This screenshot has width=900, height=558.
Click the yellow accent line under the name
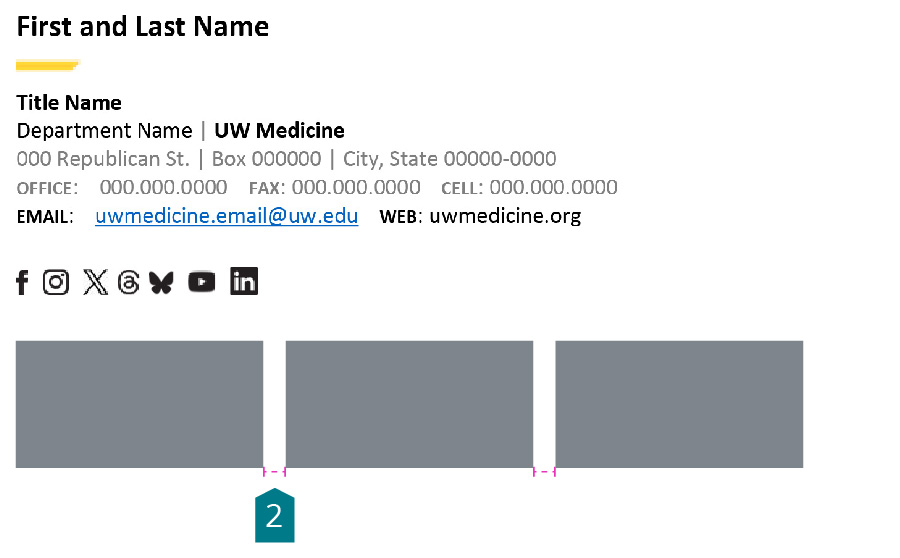tap(47, 66)
